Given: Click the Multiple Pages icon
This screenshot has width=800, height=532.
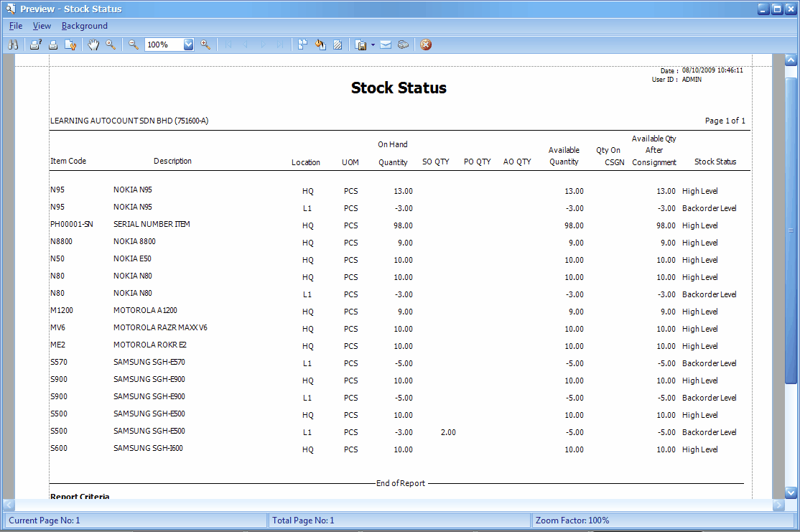Looking at the screenshot, I should 302,45.
